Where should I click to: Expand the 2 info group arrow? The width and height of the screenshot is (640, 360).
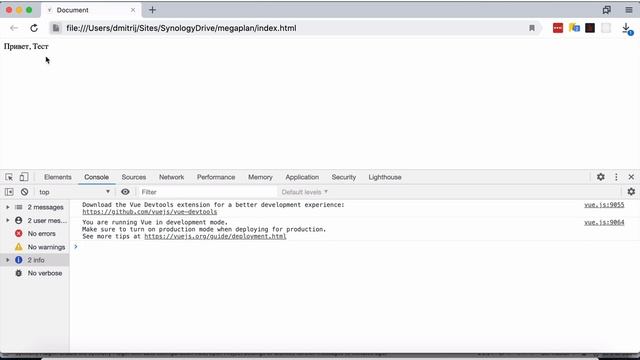[7, 260]
